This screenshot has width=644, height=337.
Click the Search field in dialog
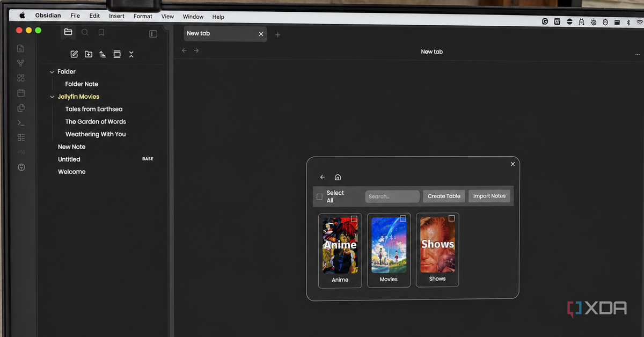[x=392, y=196]
